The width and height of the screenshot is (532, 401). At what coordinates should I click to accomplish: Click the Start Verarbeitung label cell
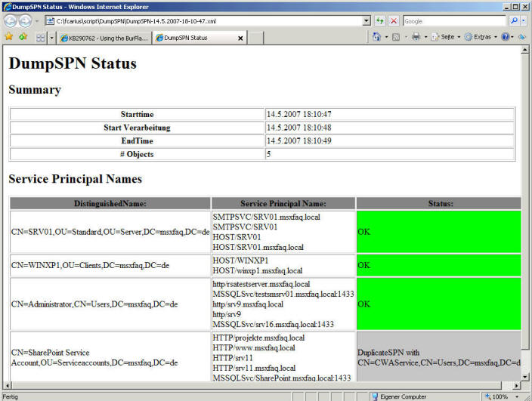pyautogui.click(x=137, y=128)
